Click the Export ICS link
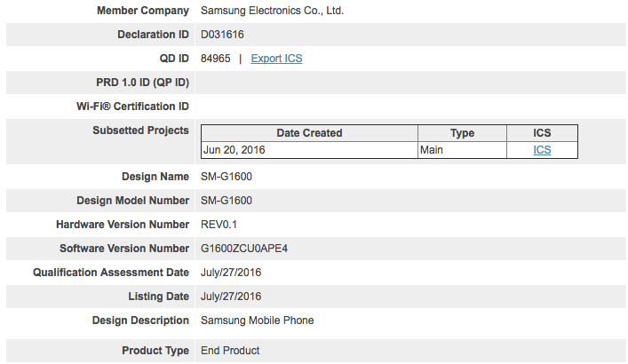The height and width of the screenshot is (364, 628). (x=276, y=59)
